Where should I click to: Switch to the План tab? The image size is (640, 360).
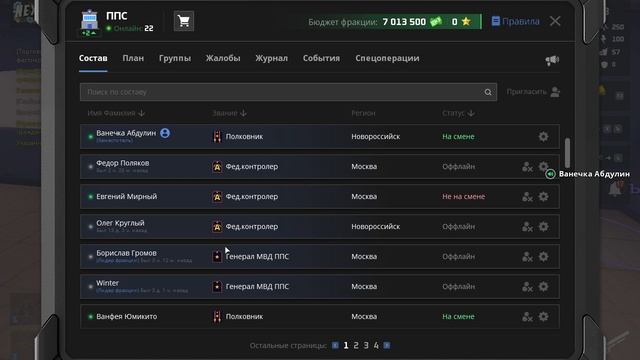(x=133, y=58)
